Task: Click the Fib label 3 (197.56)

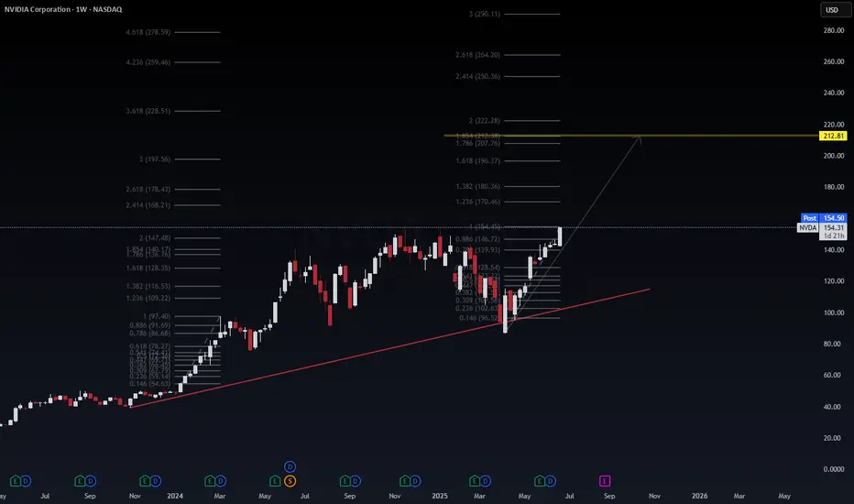Action: 155,159
